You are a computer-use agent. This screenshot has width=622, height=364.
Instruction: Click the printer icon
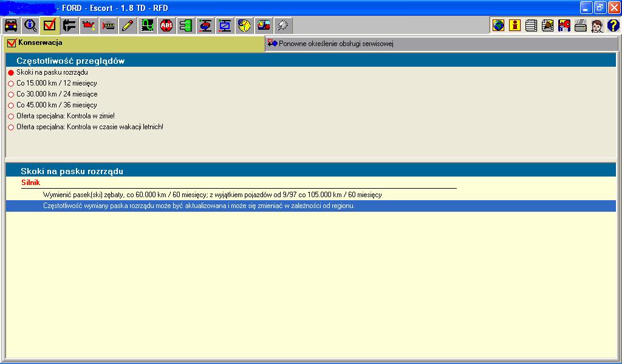pyautogui.click(x=580, y=25)
